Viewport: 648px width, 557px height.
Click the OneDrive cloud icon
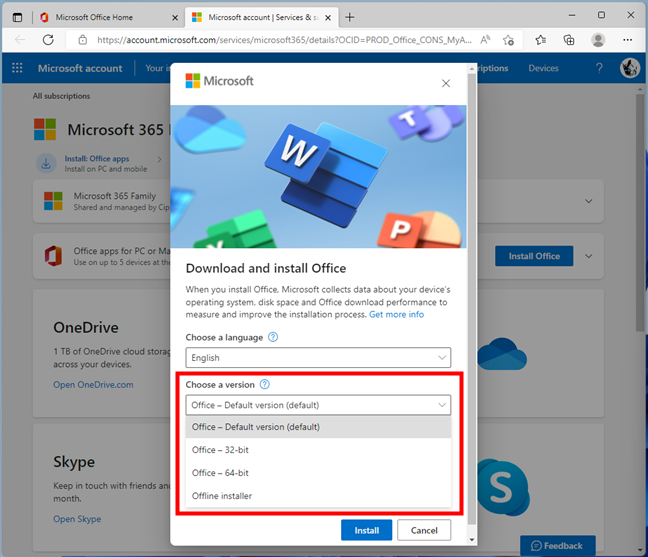pos(502,354)
